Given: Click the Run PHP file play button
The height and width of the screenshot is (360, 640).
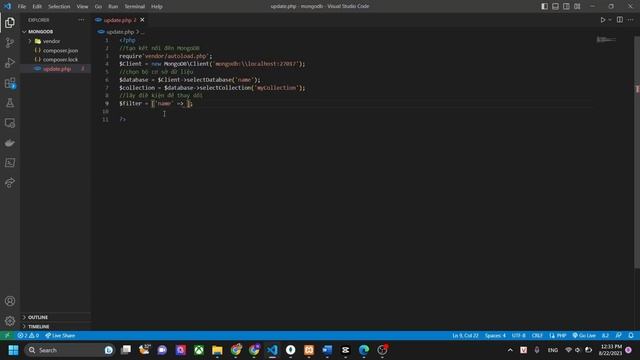Looking at the screenshot, I should pyautogui.click(x=602, y=20).
